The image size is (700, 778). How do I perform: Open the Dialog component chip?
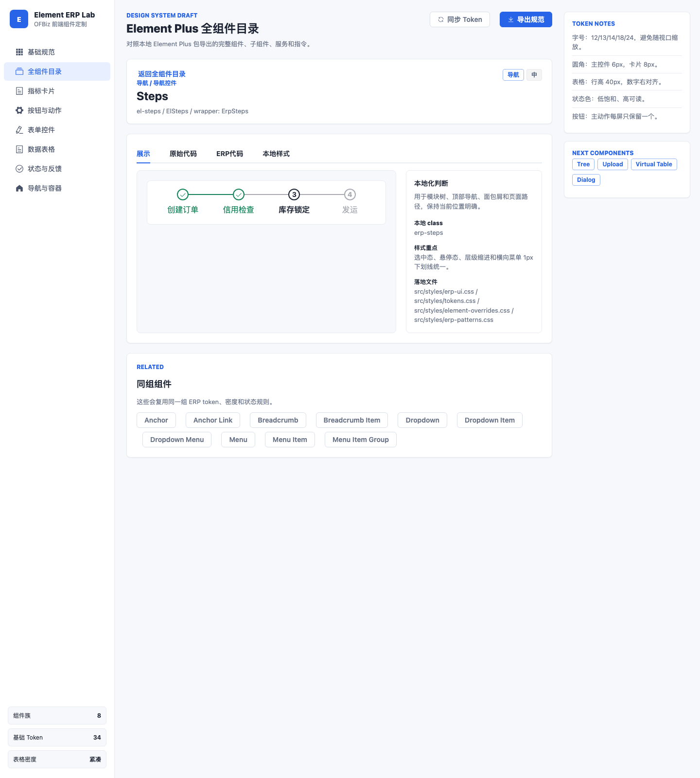pyautogui.click(x=586, y=180)
